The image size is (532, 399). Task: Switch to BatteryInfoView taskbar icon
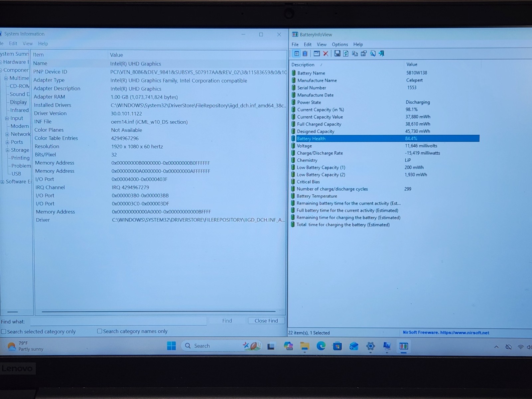coord(404,346)
